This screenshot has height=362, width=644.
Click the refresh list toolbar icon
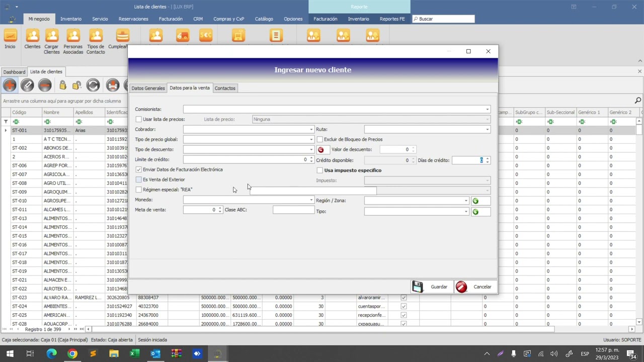[93, 85]
